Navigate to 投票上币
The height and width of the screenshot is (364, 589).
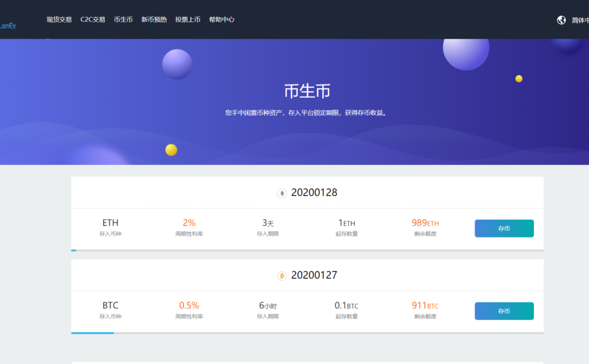click(188, 20)
